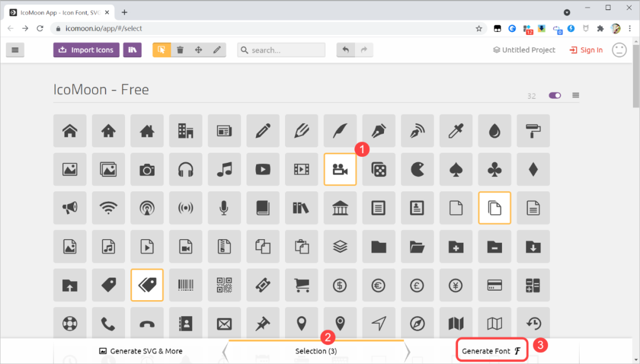The width and height of the screenshot is (640, 364).
Task: Toggle the IcoMoon Free set switch
Action: pos(555,95)
